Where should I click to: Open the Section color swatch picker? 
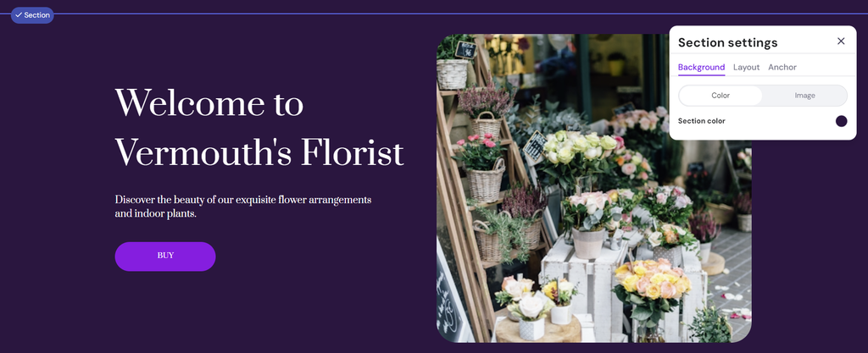[x=841, y=121]
